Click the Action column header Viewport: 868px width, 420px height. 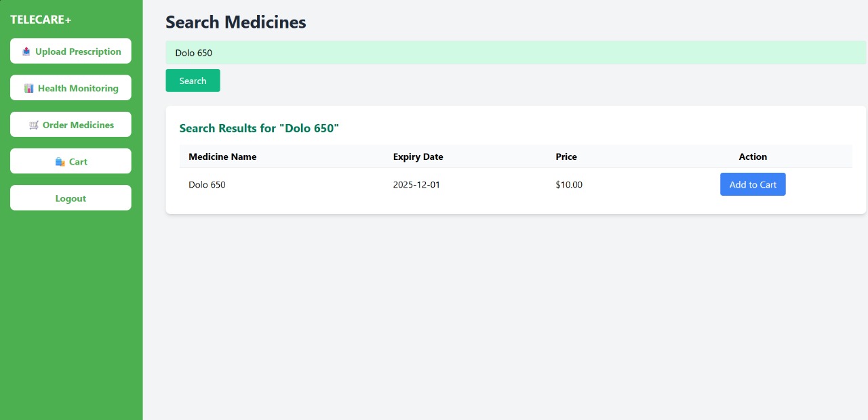(753, 156)
